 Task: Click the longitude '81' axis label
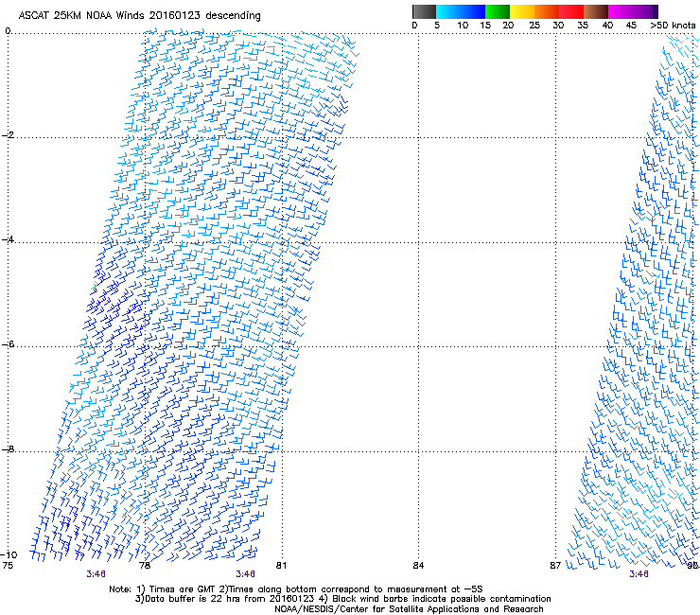281,566
